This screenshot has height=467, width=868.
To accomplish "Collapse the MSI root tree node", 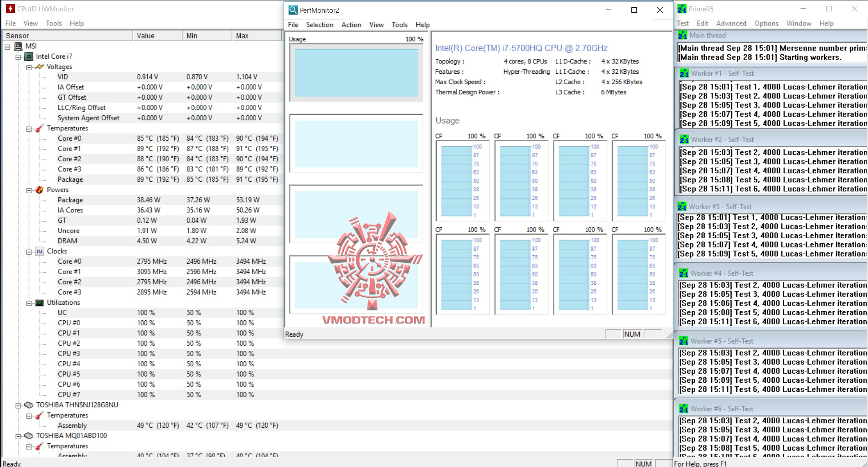I will click(x=7, y=46).
